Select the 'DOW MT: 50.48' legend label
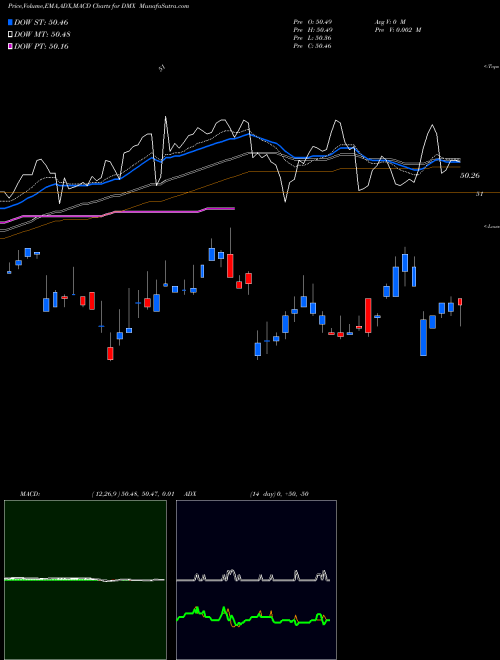Image resolution: width=500 pixels, height=660 pixels. pyautogui.click(x=41, y=34)
